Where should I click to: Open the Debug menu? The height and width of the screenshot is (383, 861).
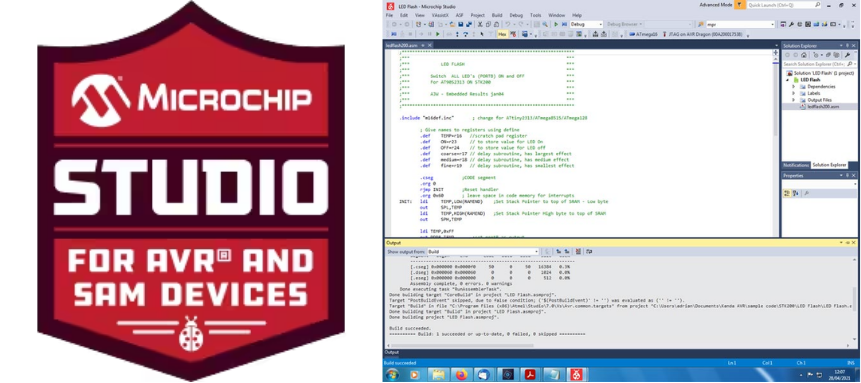[x=516, y=15]
